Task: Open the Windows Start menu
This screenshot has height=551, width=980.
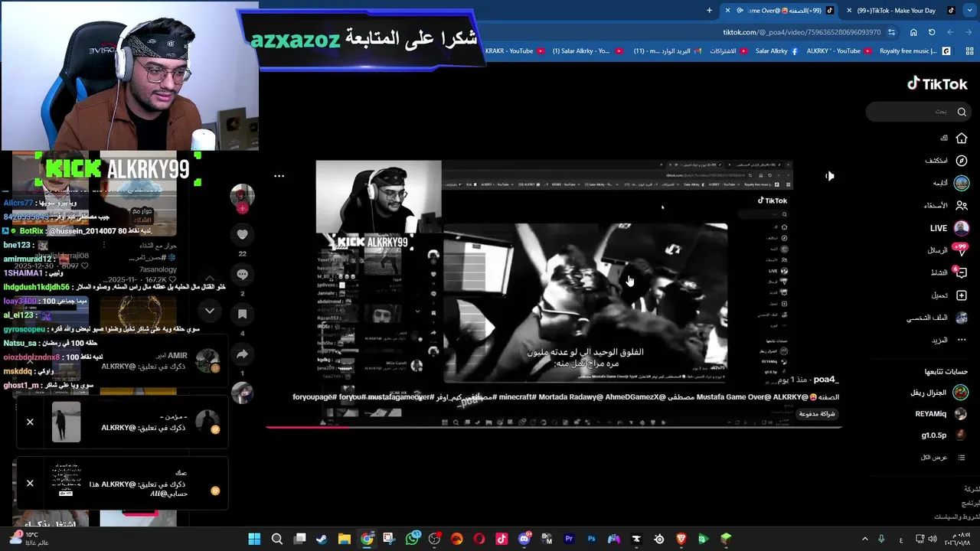Action: [254, 539]
